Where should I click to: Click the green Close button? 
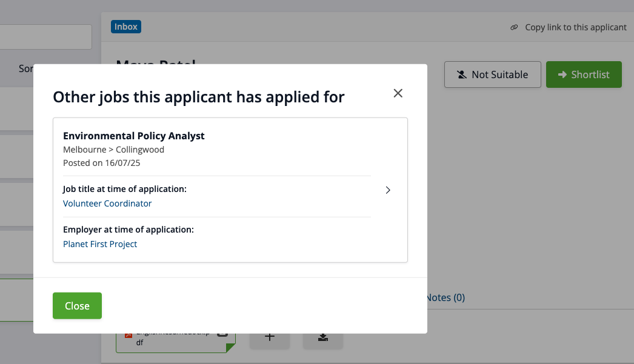[77, 306]
